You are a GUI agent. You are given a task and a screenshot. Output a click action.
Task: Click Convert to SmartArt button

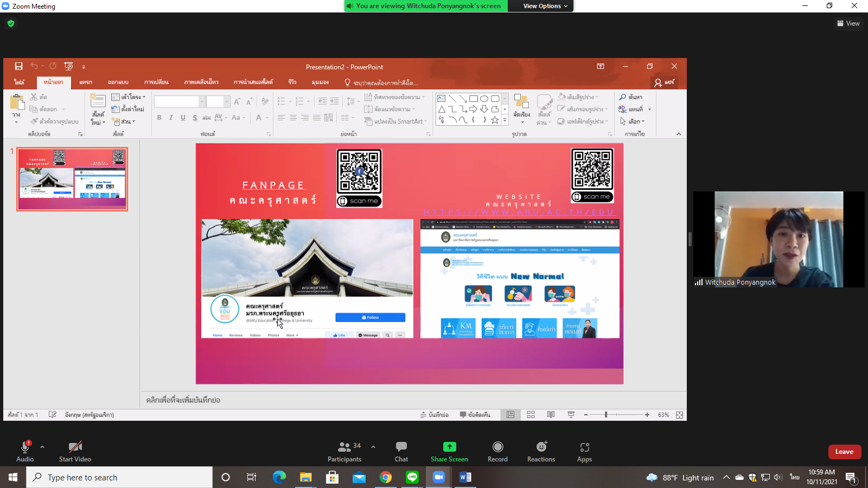(395, 121)
